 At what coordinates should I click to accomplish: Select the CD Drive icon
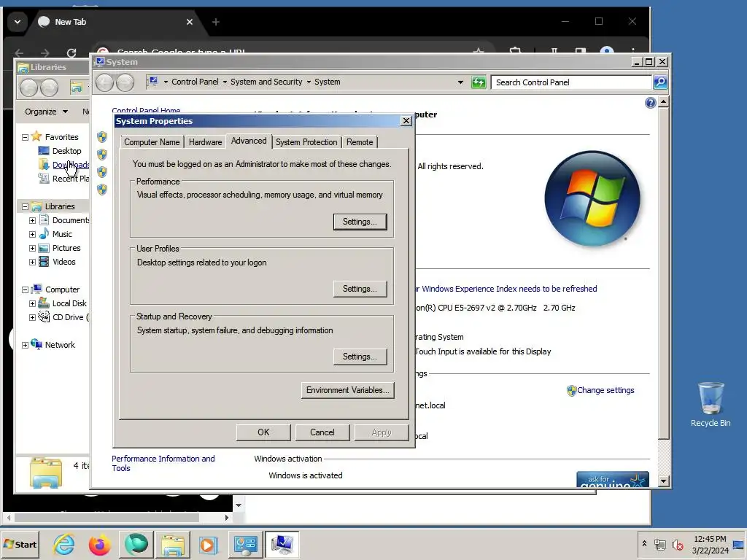[44, 316]
